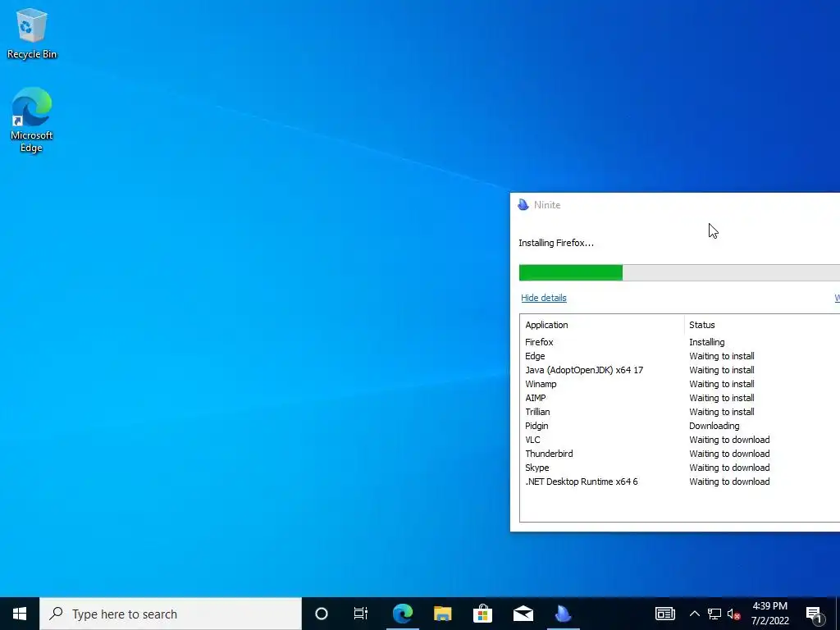This screenshot has width=840, height=630.
Task: Open the notification center icon
Action: point(814,614)
